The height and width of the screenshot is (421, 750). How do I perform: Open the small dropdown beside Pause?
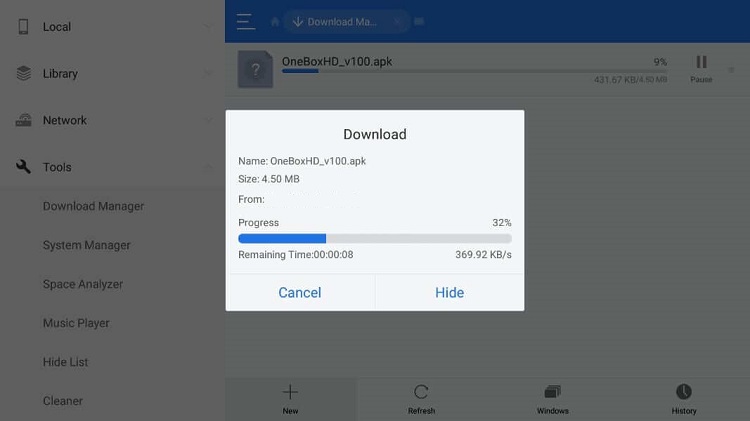[731, 70]
